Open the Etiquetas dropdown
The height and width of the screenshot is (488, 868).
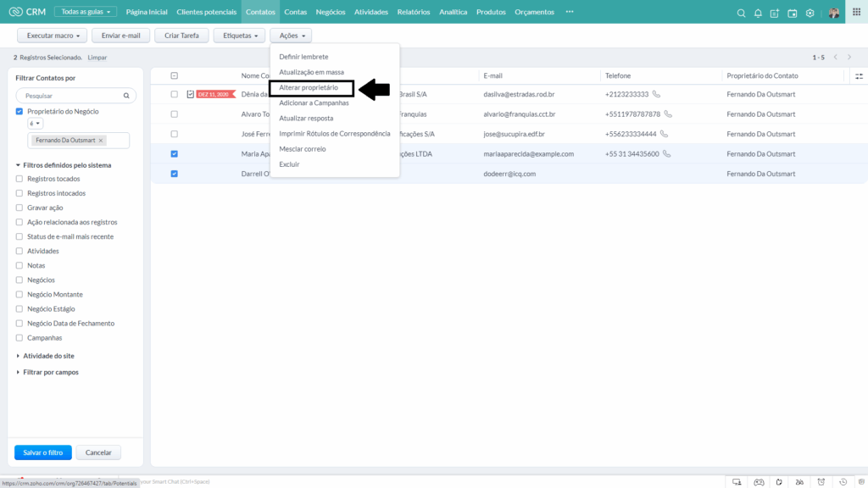[x=239, y=36]
